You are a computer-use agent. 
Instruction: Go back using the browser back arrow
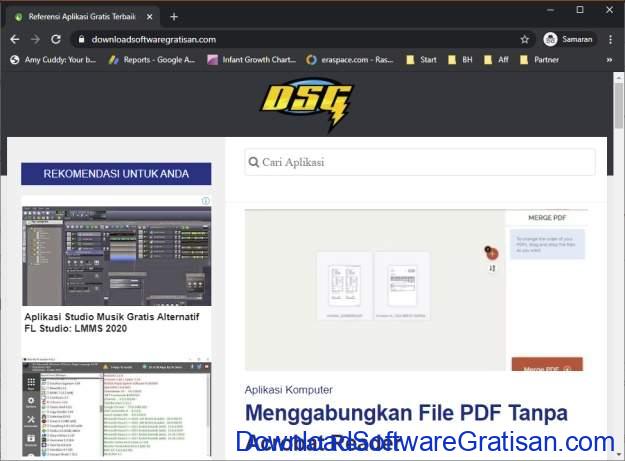click(x=14, y=39)
